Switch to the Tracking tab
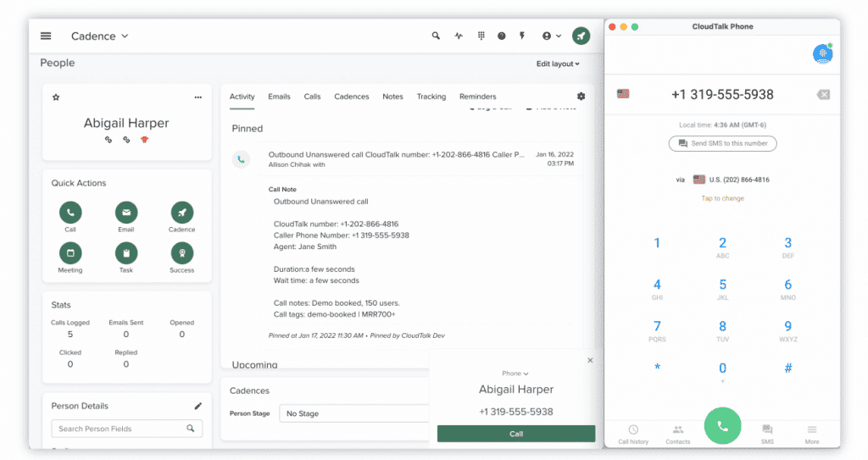 [431, 97]
